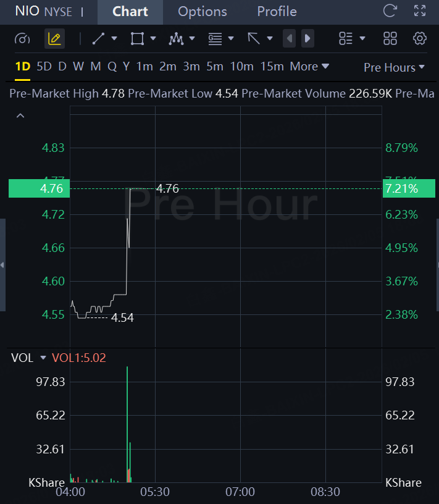Toggle fullscreen chart view
This screenshot has height=504, width=439.
click(x=420, y=11)
